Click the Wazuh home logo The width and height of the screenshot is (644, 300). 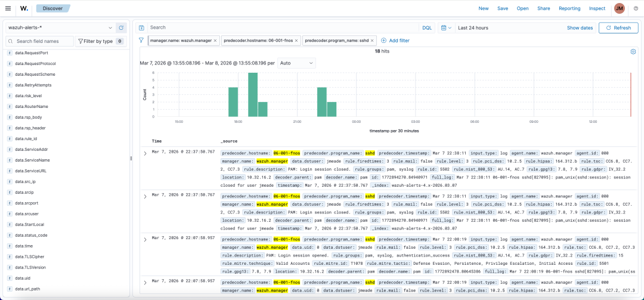(x=24, y=8)
